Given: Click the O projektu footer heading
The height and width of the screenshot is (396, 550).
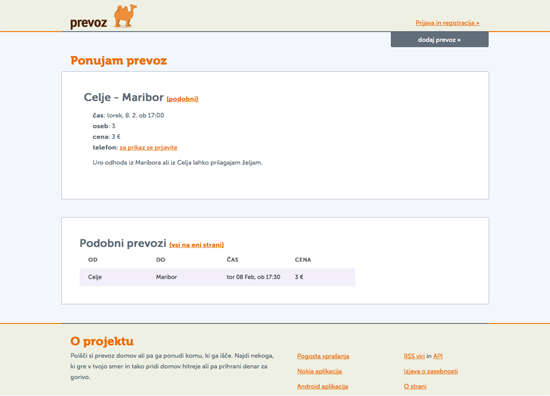Looking at the screenshot, I should (x=102, y=341).
